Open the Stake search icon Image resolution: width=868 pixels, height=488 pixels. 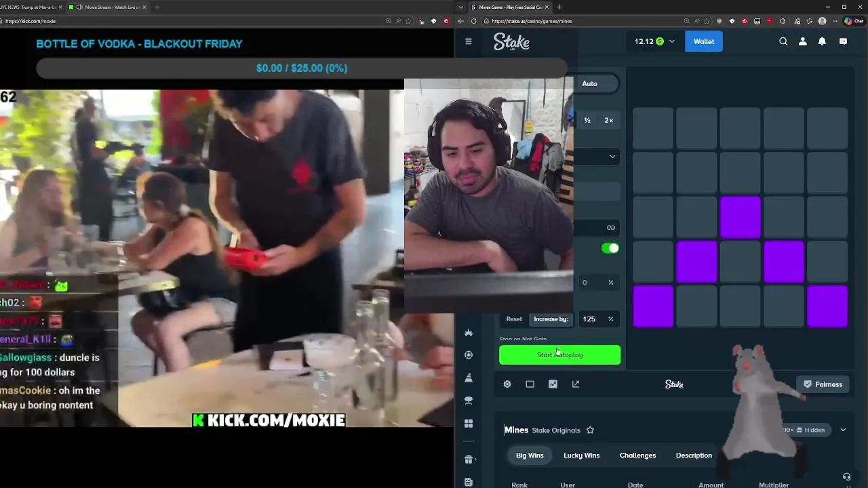click(x=783, y=41)
